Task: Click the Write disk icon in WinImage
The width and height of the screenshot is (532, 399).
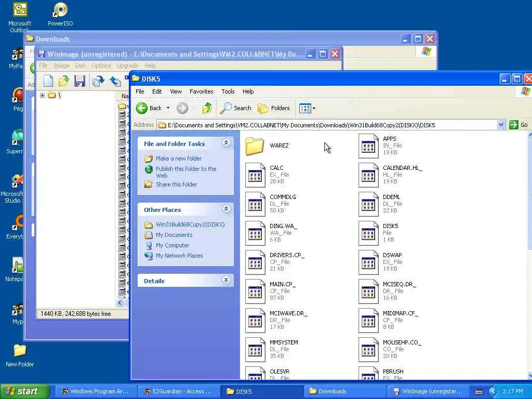Action: coord(116,81)
